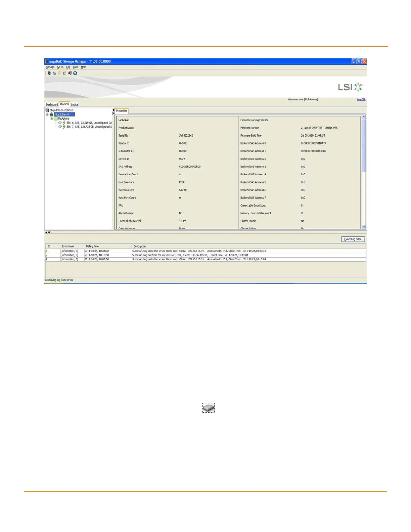Open the Go To menu
The image size is (411, 532).
point(60,67)
